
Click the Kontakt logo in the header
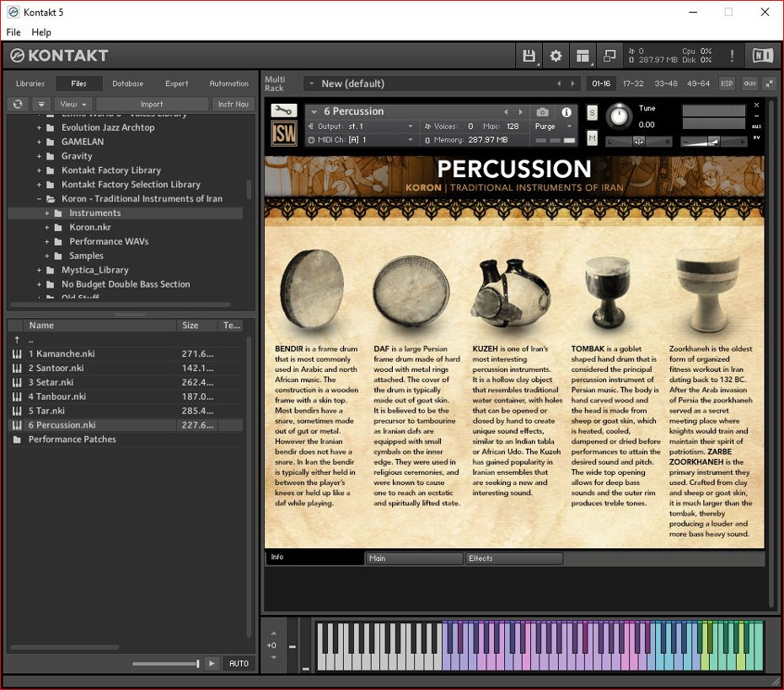point(59,56)
